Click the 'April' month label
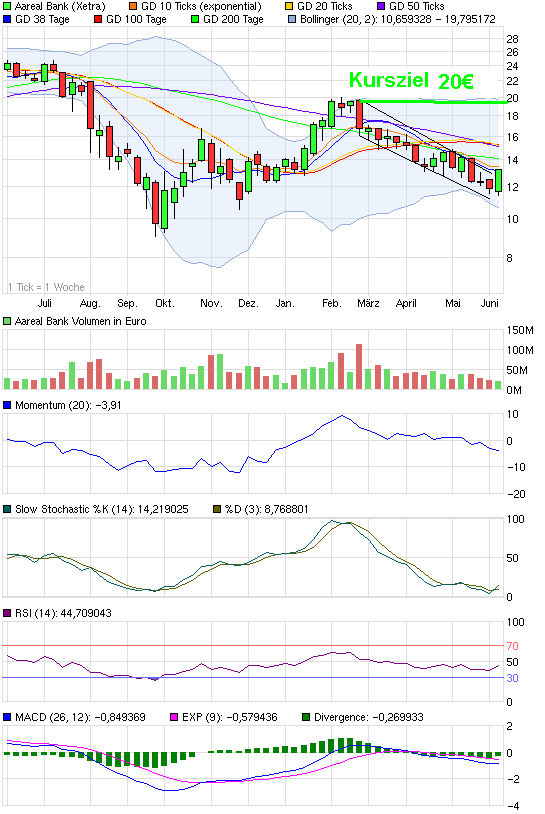545x814 pixels. 406,303
